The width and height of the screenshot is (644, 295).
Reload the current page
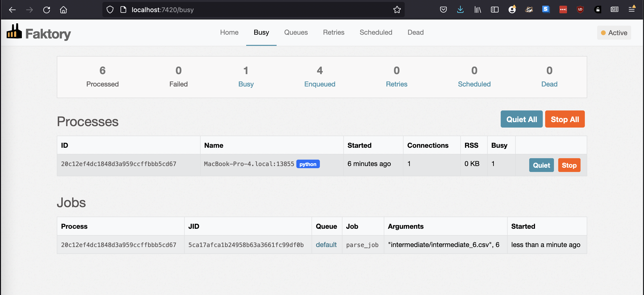[47, 10]
